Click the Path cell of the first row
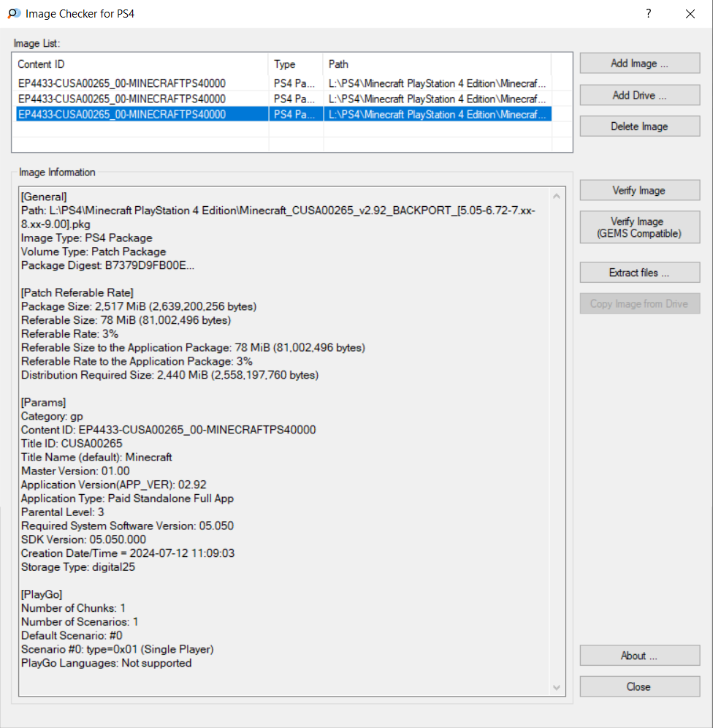 [x=437, y=83]
